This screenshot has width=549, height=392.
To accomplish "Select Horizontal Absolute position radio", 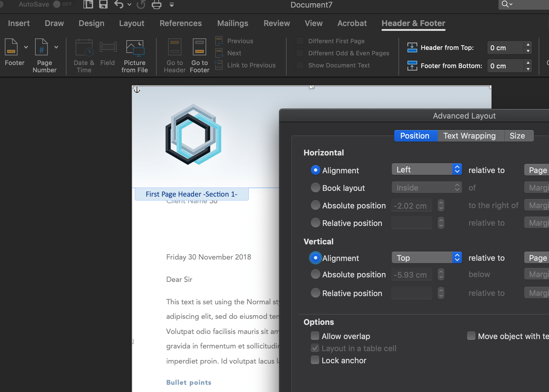I will pyautogui.click(x=315, y=205).
